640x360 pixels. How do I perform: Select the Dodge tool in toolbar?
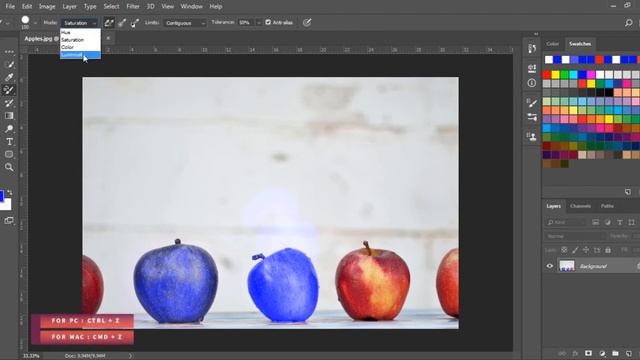9,129
